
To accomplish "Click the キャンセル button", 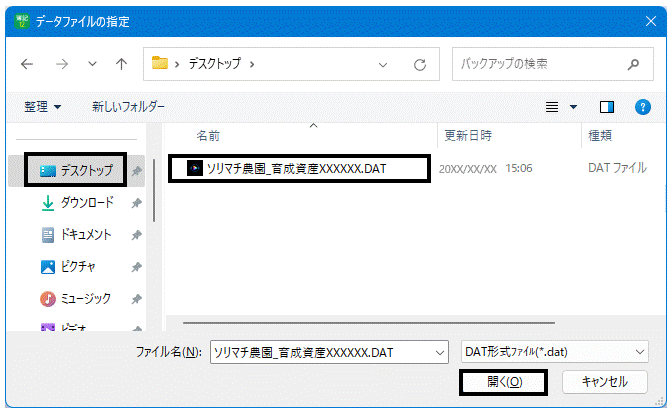I will [604, 382].
